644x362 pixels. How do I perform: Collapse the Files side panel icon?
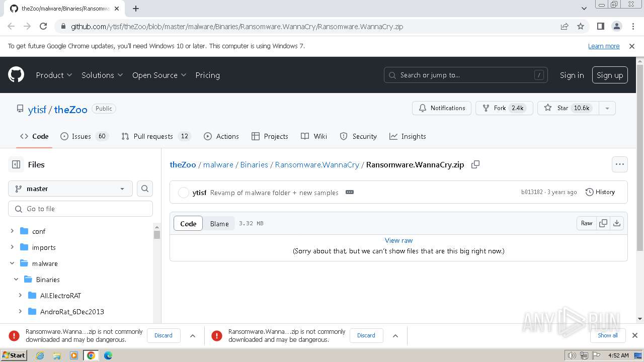[x=16, y=164]
